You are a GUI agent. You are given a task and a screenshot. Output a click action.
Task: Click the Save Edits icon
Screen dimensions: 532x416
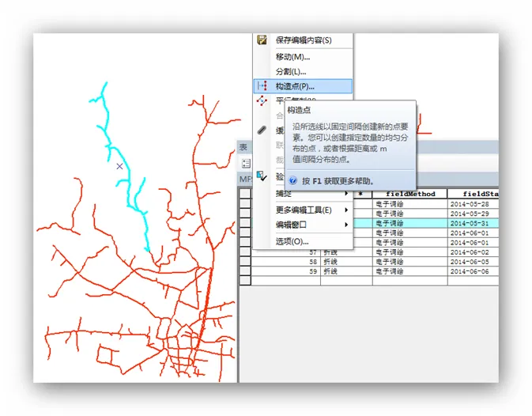coord(262,40)
